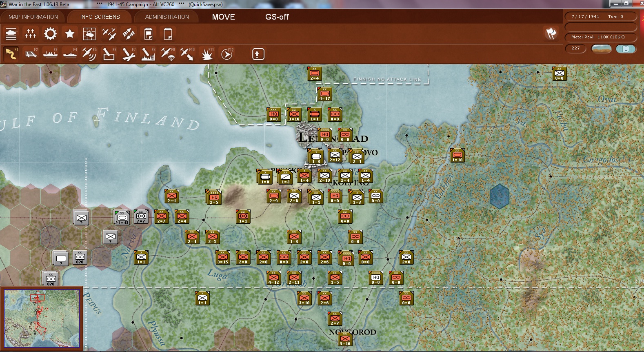Click the 7/17/1941 date display
Image resolution: width=644 pixels, height=352 pixels.
(x=585, y=17)
